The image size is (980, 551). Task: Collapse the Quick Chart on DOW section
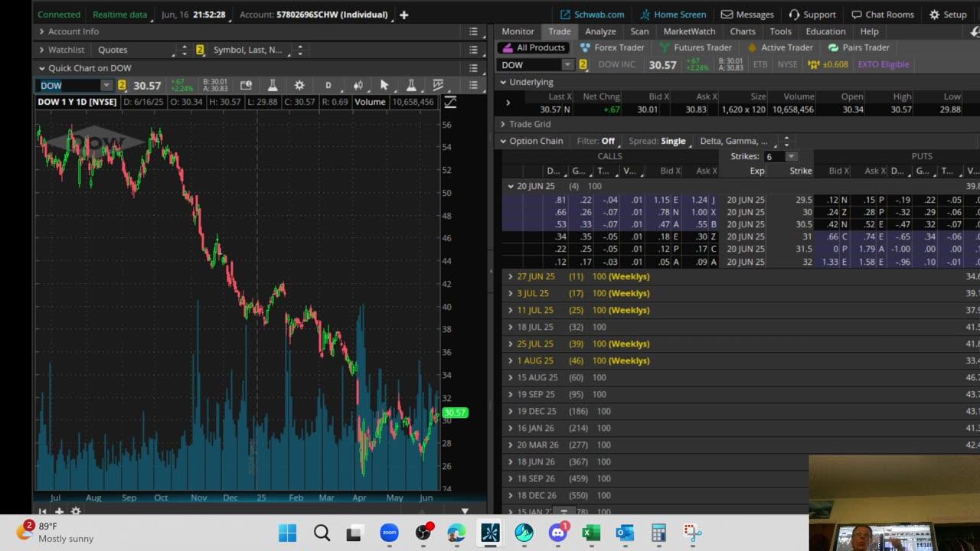(x=42, y=68)
